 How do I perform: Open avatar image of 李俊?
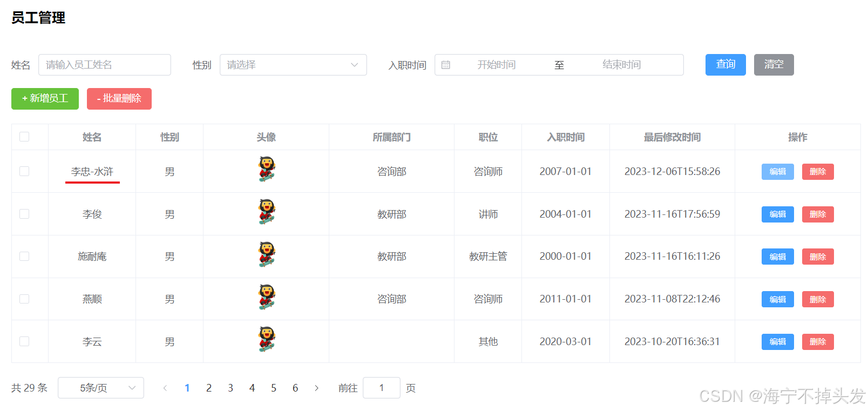pos(267,212)
